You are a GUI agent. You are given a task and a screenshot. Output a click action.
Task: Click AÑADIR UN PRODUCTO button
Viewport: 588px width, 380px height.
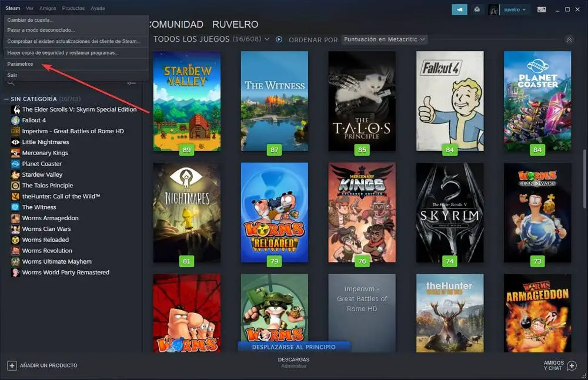pos(42,365)
